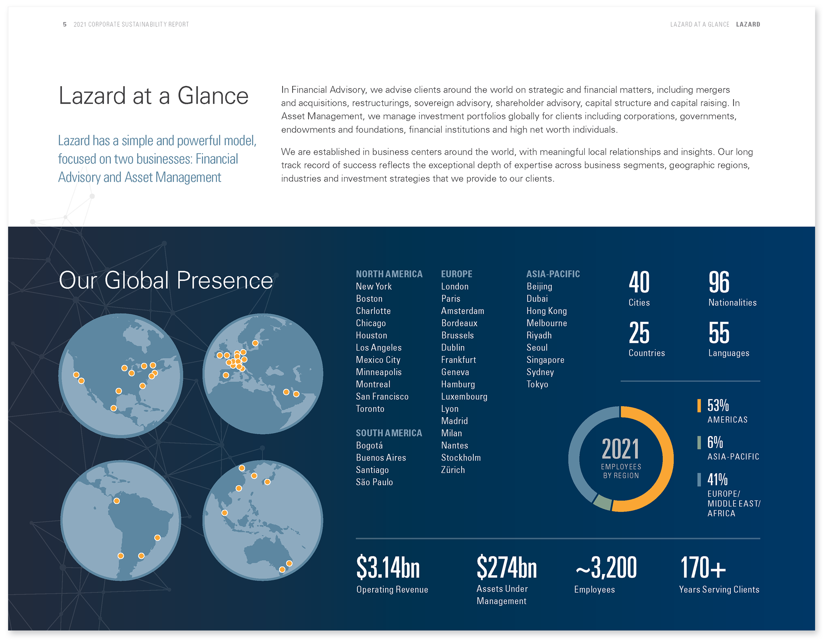
Task: Select 'Luxembourg' in the Europe list
Action: coord(464,396)
